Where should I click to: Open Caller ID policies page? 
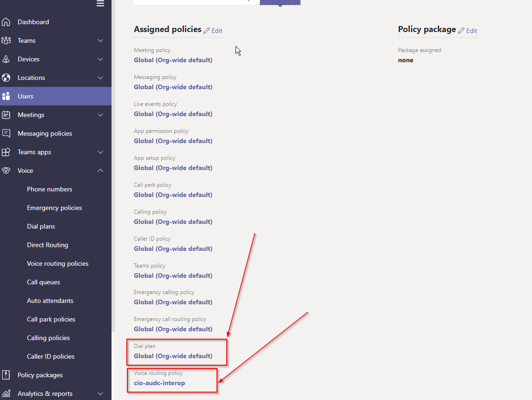[51, 357]
